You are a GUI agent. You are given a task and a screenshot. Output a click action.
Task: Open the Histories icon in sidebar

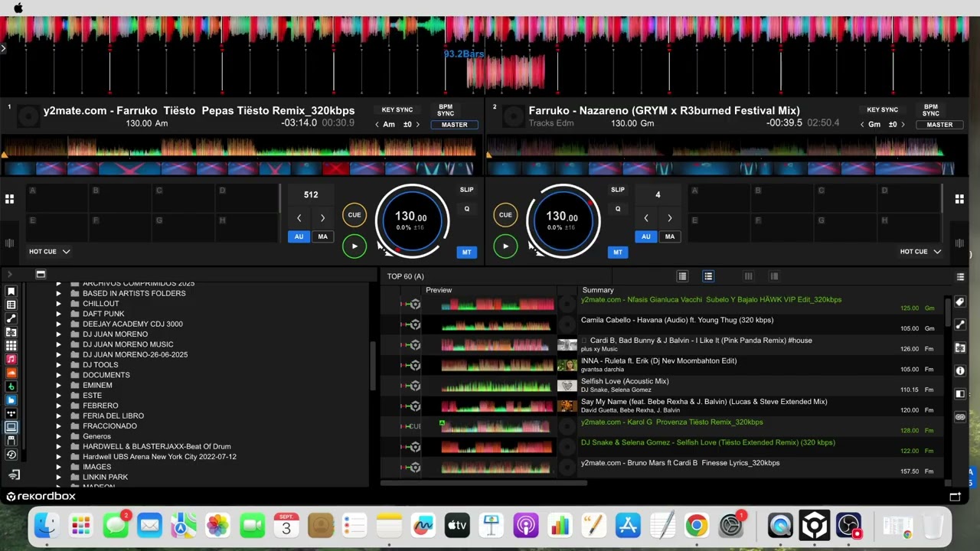(11, 455)
